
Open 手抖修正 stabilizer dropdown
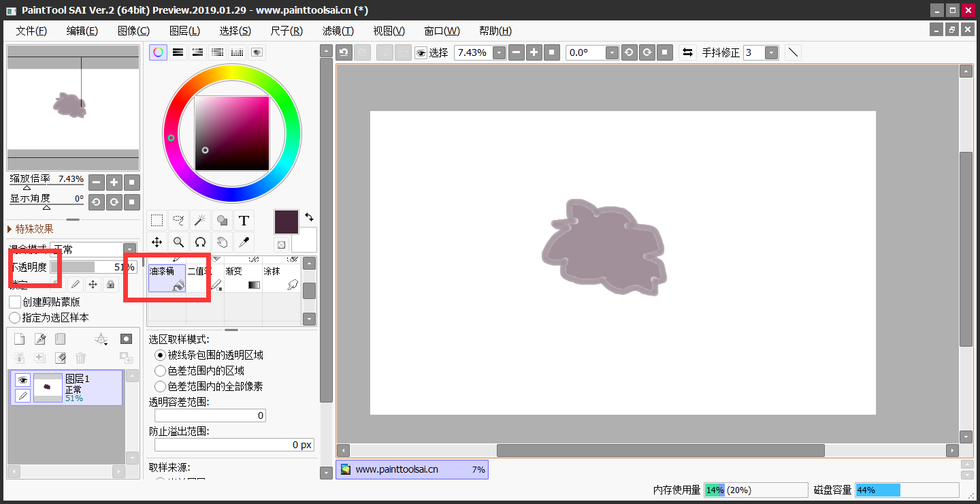pos(772,52)
